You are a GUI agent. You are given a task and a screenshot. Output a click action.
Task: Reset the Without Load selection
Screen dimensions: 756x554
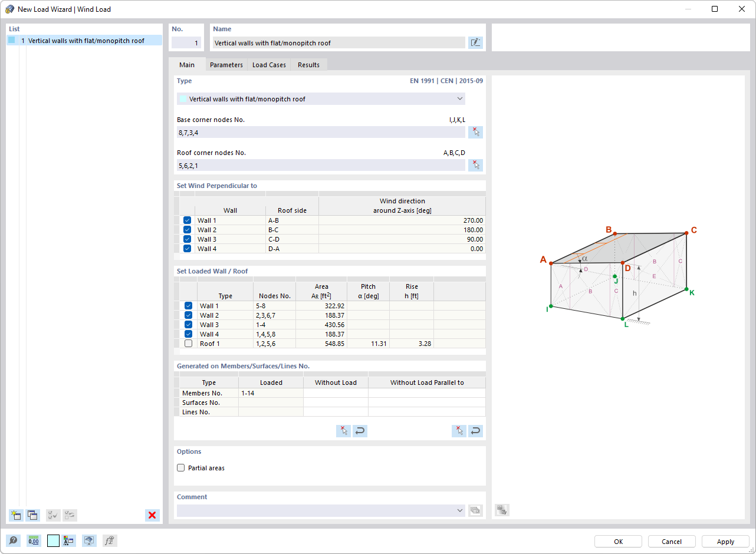360,431
